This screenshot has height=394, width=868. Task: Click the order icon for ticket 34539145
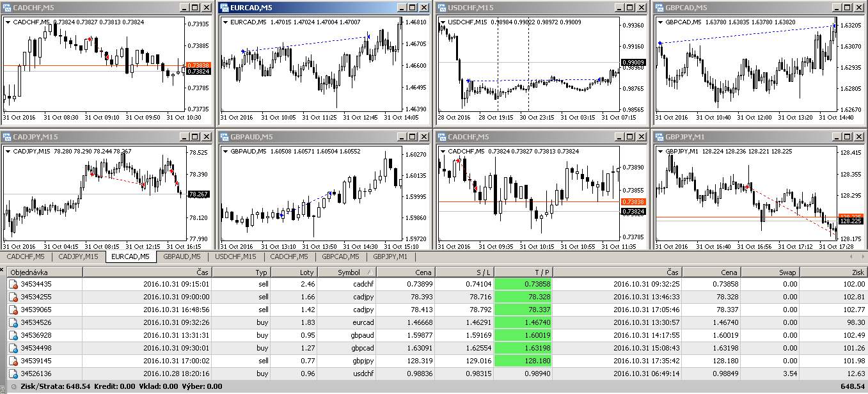(x=13, y=361)
